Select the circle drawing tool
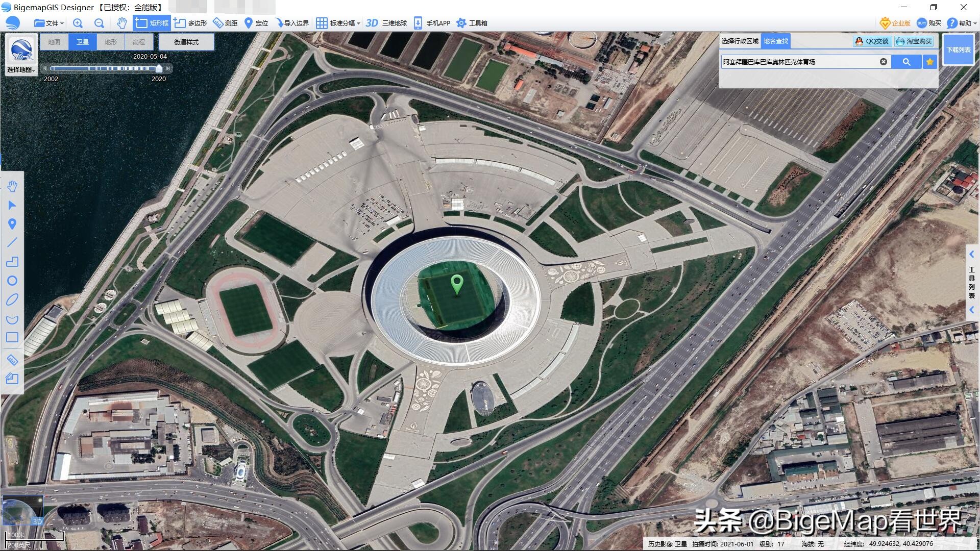This screenshot has height=551, width=980. 12,281
